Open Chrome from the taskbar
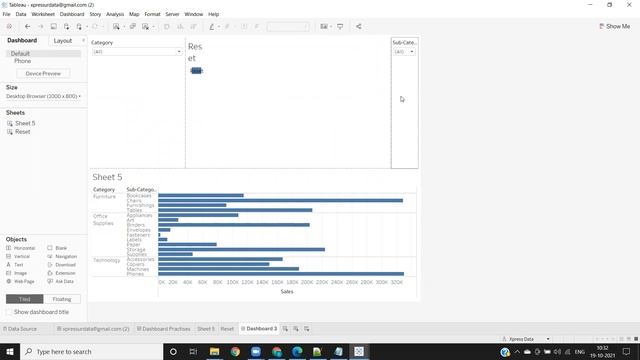Viewport: 640px width, 360px height. coord(235,351)
